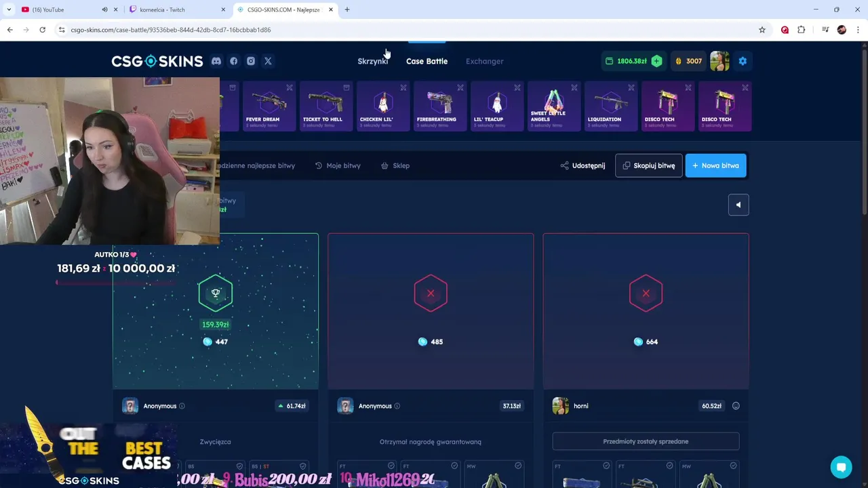Mute the YouTube tab audio icon
Viewport: 868px width, 488px height.
pyautogui.click(x=104, y=9)
